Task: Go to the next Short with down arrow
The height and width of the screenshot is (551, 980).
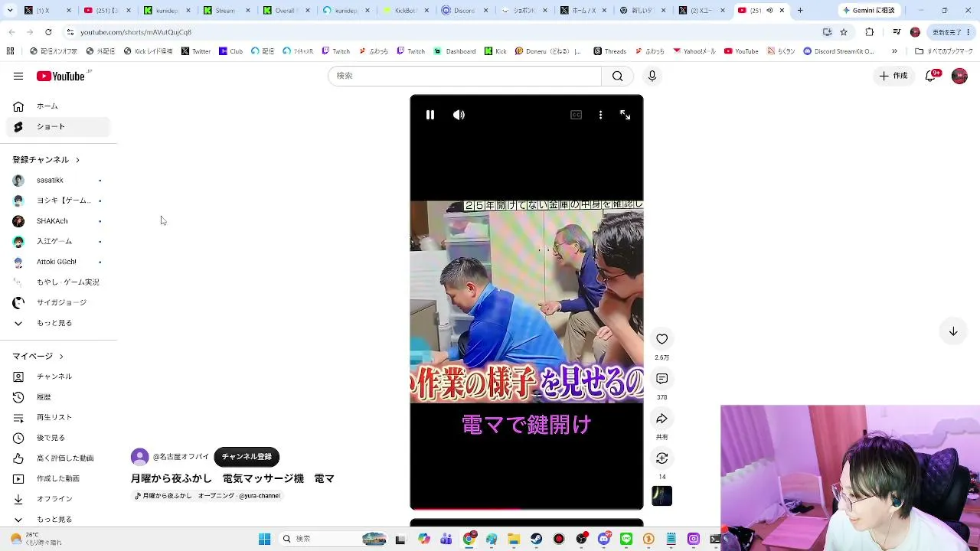Action: (953, 331)
